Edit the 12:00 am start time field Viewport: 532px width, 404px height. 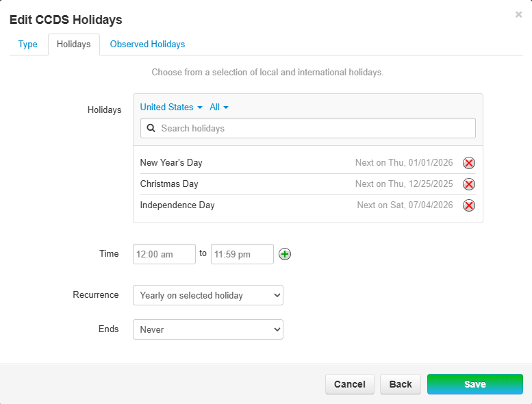(x=164, y=254)
